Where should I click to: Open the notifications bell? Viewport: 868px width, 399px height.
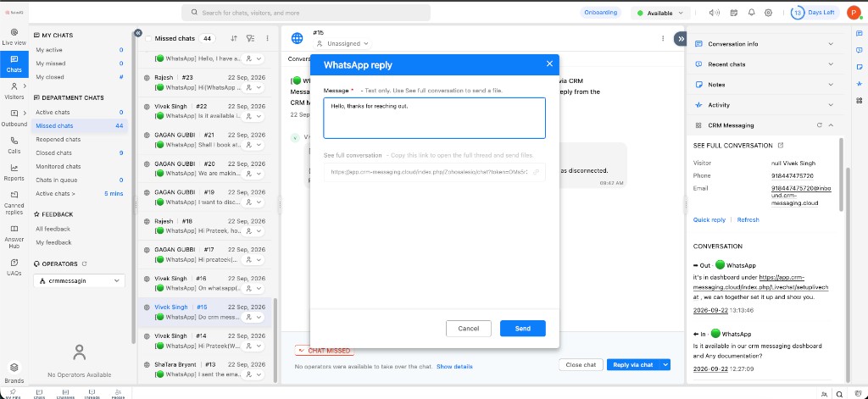[x=751, y=13]
